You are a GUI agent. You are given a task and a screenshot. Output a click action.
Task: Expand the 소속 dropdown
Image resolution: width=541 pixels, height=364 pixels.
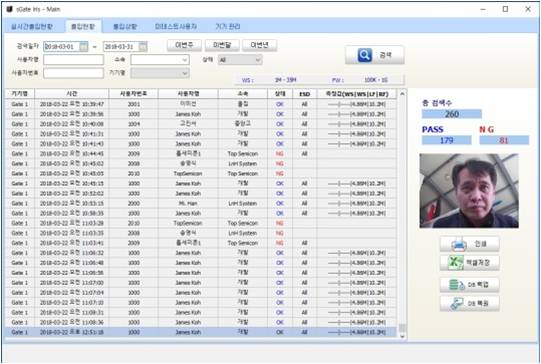160,60
